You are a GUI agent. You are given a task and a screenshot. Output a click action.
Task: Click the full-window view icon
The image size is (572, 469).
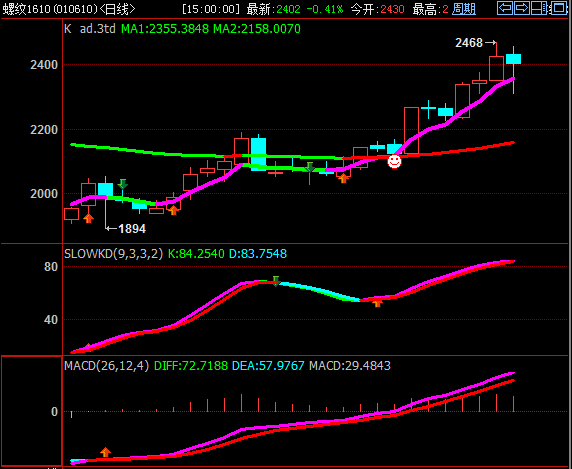pos(558,8)
